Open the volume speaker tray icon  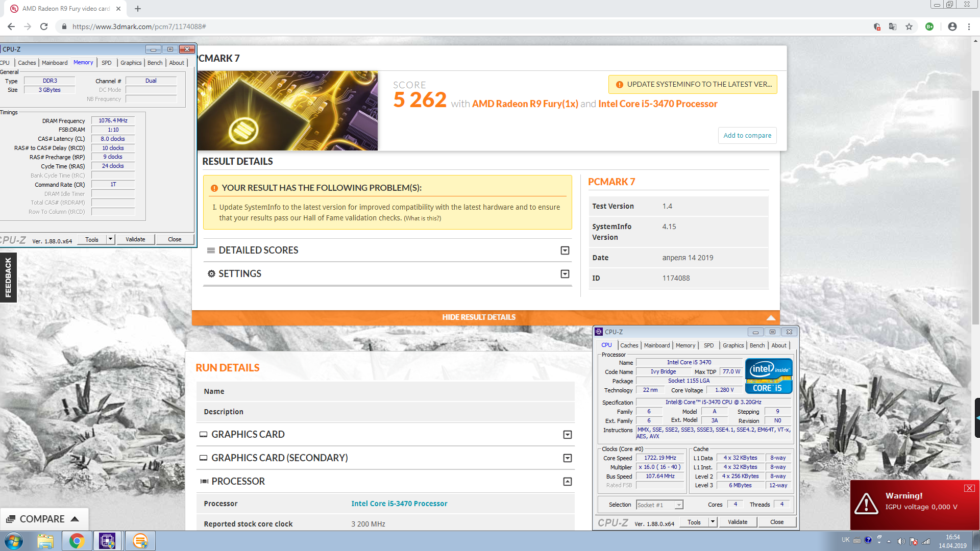901,541
